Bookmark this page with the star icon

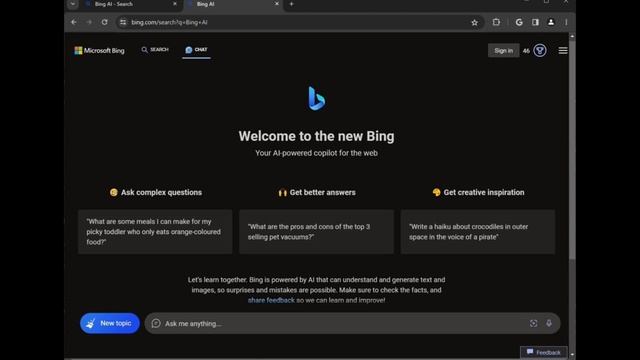[474, 22]
